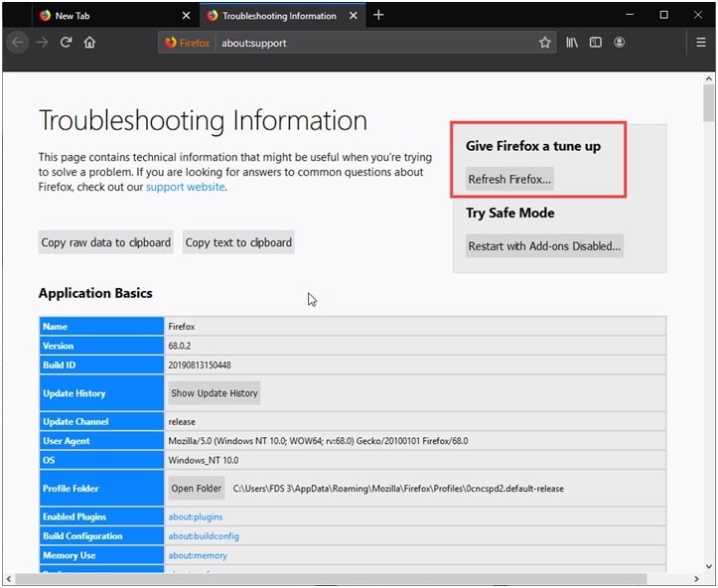
Task: Open the hamburger application menu
Action: 700,43
